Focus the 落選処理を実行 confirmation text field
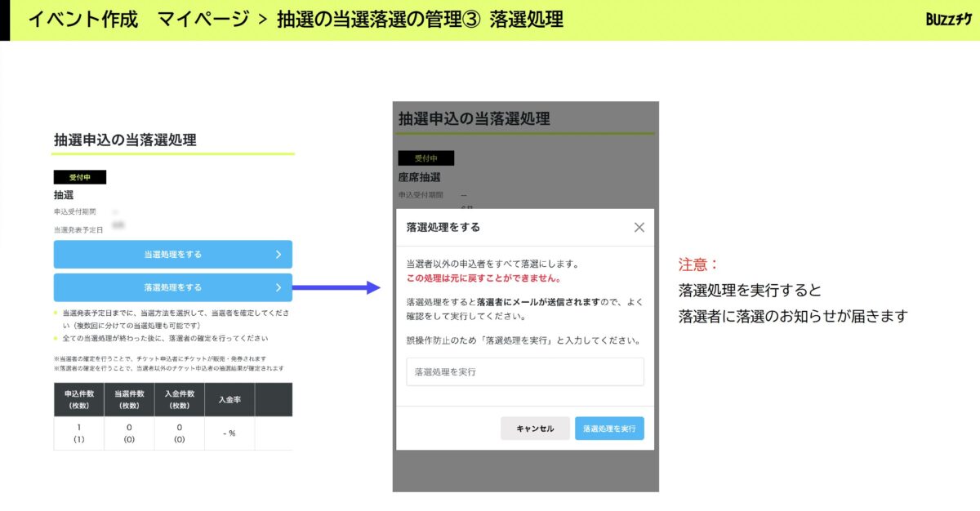Screen dimensions: 980x511 525,371
